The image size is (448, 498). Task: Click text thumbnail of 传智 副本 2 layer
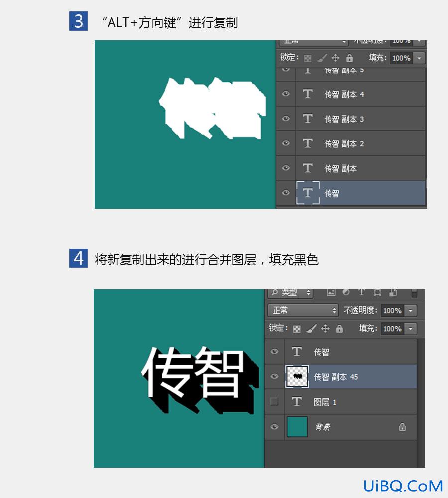[x=307, y=143]
